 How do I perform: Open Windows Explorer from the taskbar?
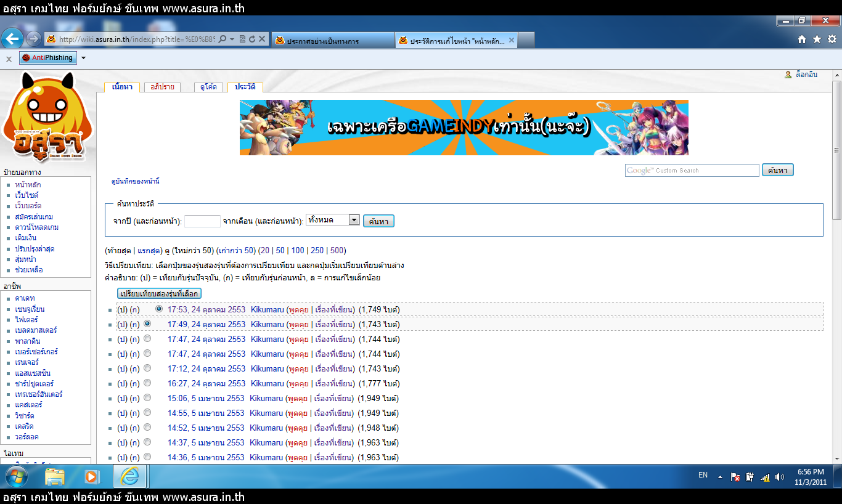[x=55, y=476]
